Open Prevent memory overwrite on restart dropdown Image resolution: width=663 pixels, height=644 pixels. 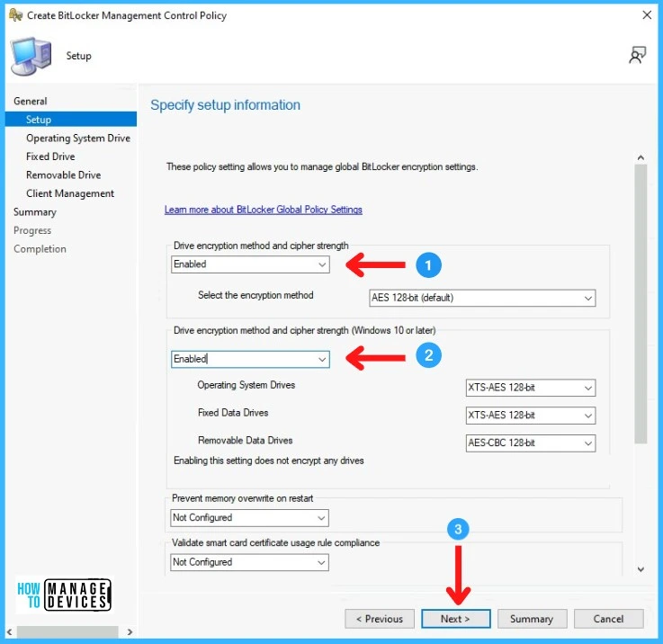click(249, 518)
